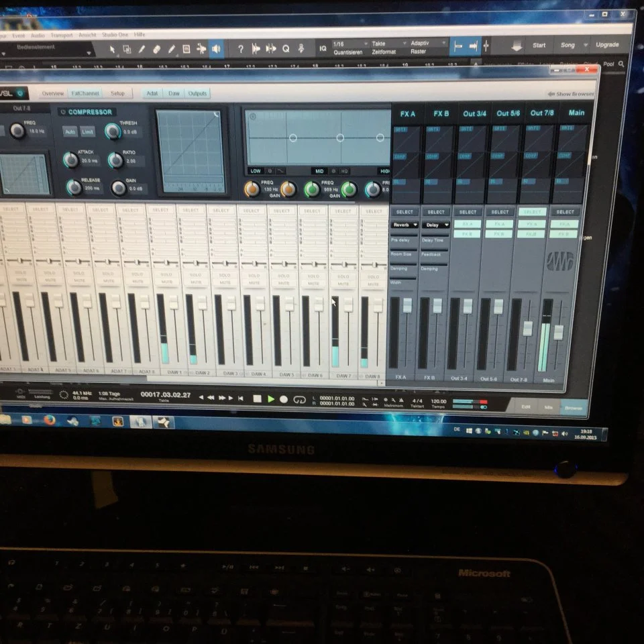Open Firefox from the Windows taskbar
This screenshot has height=644, width=644.
[x=50, y=420]
